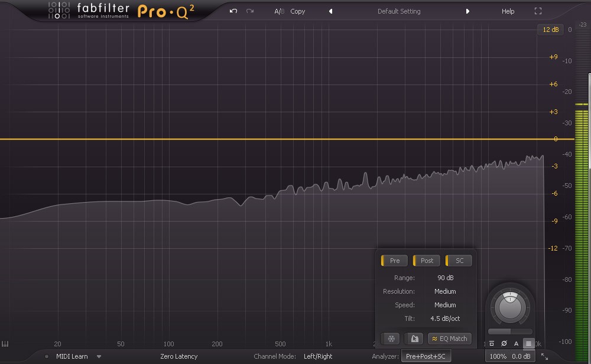Enable Spectrum Grab mode
The image size is (591, 364).
414,339
